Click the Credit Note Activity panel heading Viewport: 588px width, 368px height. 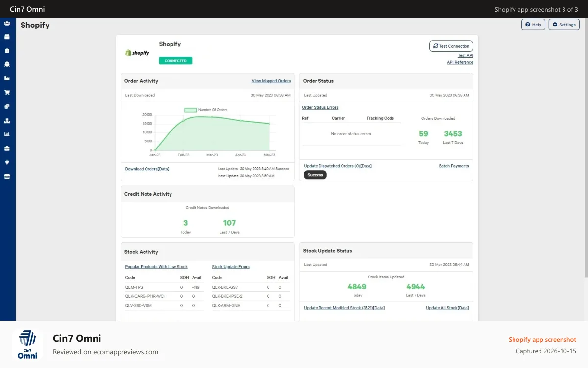pos(148,194)
